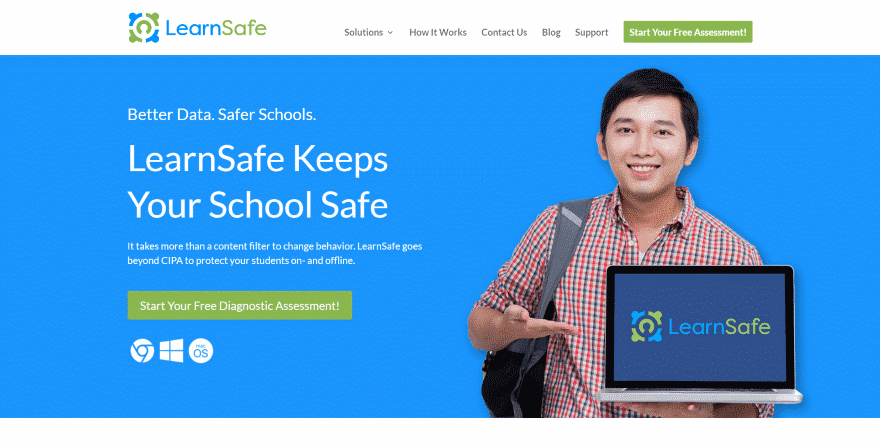The image size is (880, 444).
Task: Select the Chrome browser icon
Action: click(x=142, y=351)
